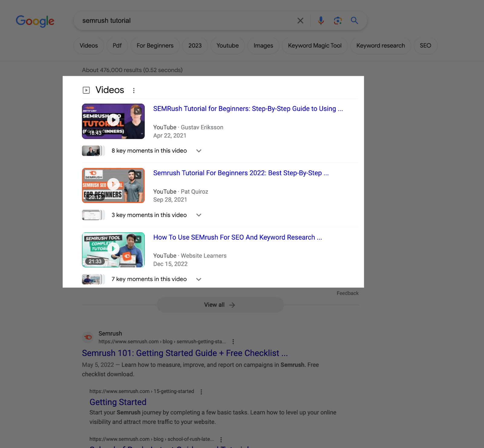Activate voice search with the microphone icon
The image size is (484, 448).
(320, 21)
